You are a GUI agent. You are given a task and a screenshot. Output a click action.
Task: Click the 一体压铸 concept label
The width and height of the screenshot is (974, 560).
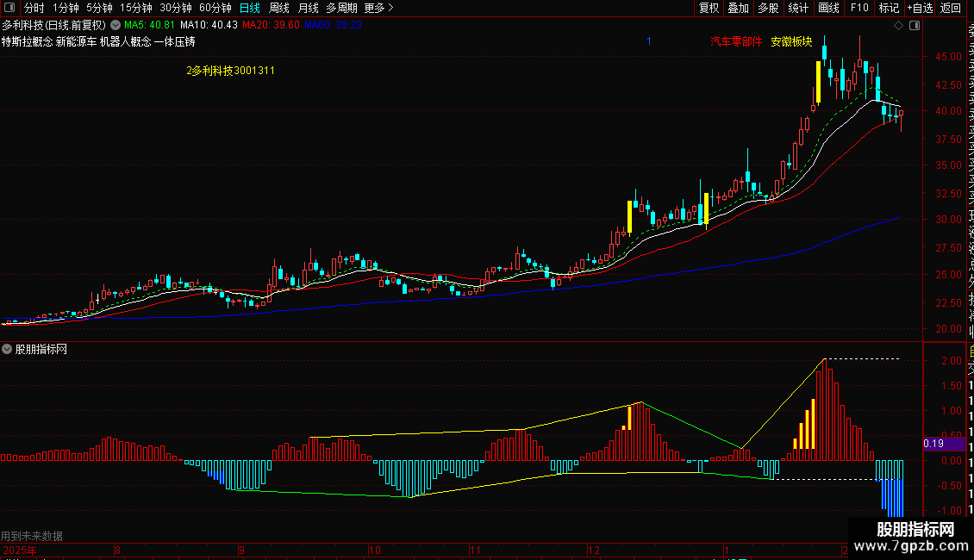175,41
